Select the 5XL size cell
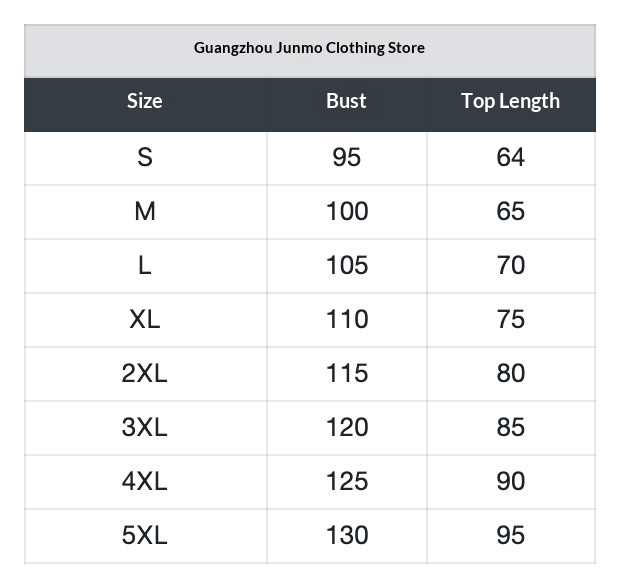 point(145,536)
